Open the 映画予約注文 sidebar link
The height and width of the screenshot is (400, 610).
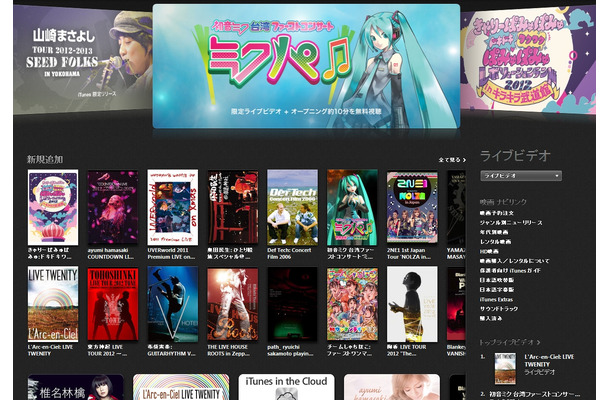[497, 213]
